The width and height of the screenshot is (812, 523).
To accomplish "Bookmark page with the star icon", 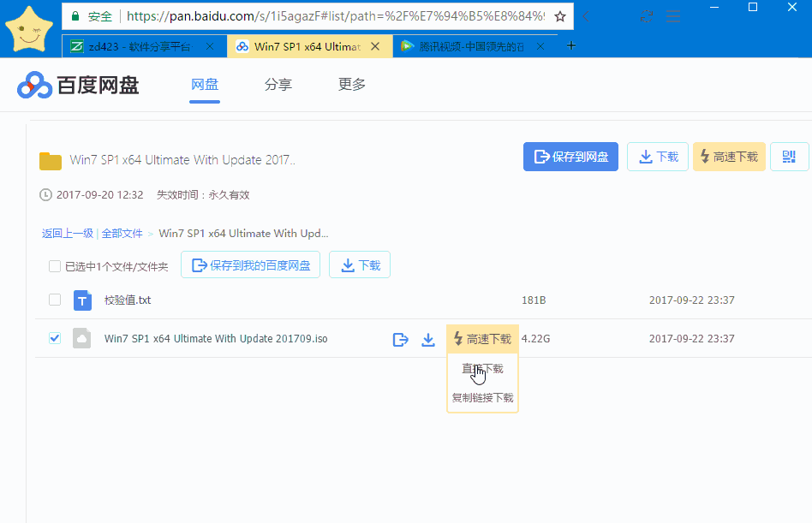I will coord(560,16).
